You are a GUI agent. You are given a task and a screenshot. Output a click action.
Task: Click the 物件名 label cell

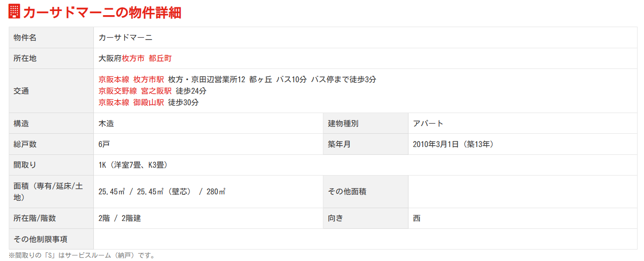click(25, 38)
